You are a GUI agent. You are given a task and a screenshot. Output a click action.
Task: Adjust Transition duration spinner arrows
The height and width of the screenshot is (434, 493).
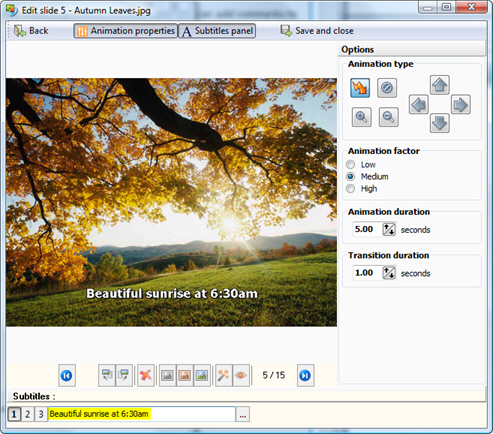(x=389, y=273)
